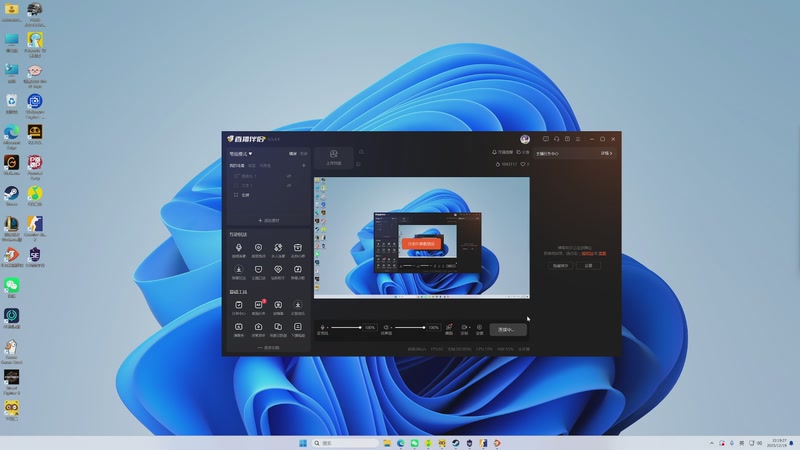Mute the microphone icon in the bottom bar

point(322,327)
